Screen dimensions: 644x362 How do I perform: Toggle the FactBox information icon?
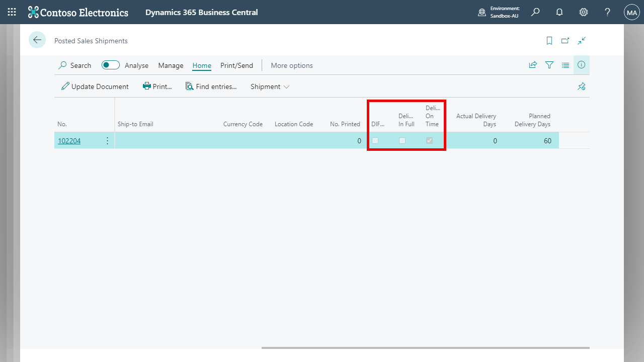(582, 65)
